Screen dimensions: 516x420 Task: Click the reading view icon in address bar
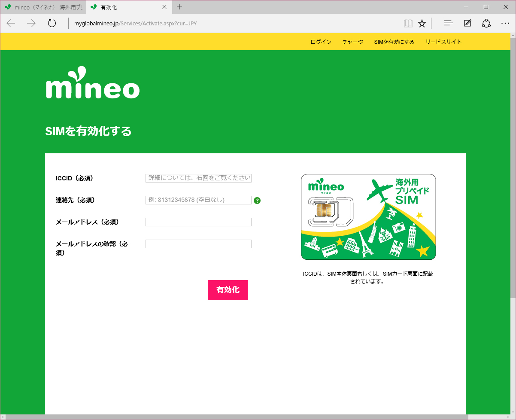point(408,23)
